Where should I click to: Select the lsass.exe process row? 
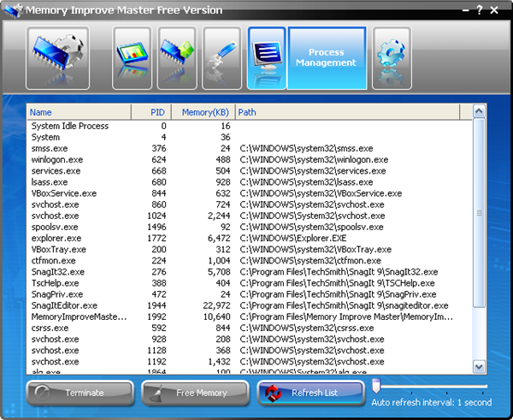click(250, 182)
